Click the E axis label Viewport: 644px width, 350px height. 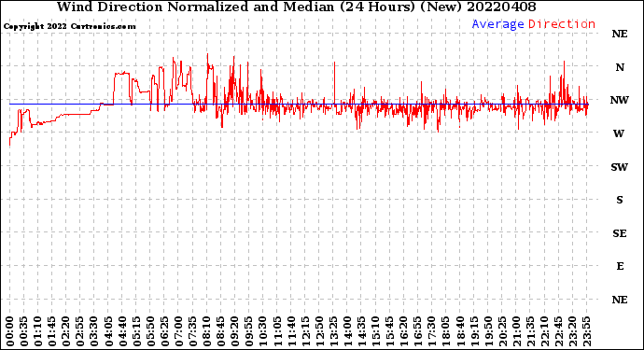(x=620, y=266)
